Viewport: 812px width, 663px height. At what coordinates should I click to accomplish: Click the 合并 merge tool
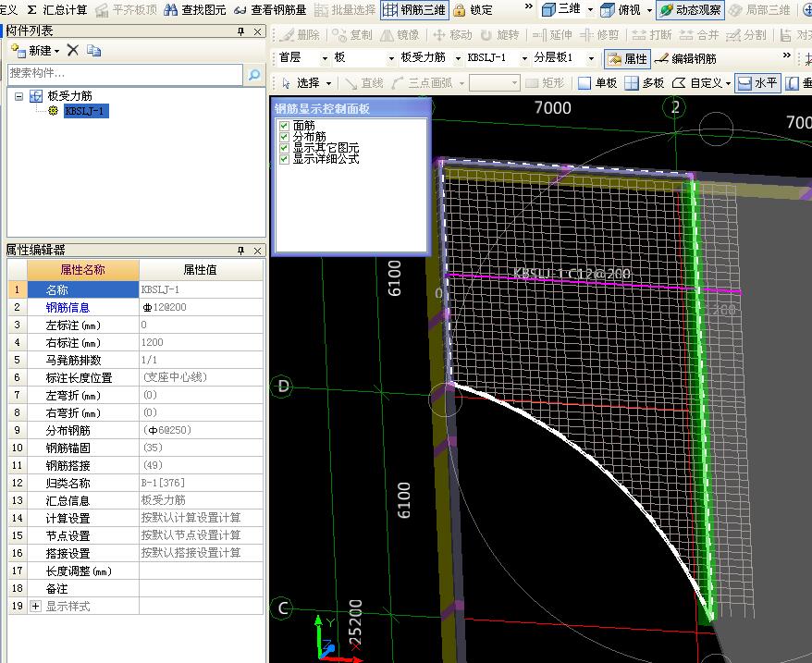(699, 35)
